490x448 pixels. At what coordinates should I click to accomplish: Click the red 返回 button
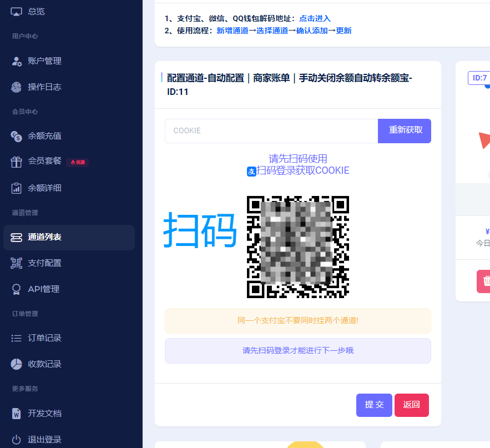tap(412, 405)
